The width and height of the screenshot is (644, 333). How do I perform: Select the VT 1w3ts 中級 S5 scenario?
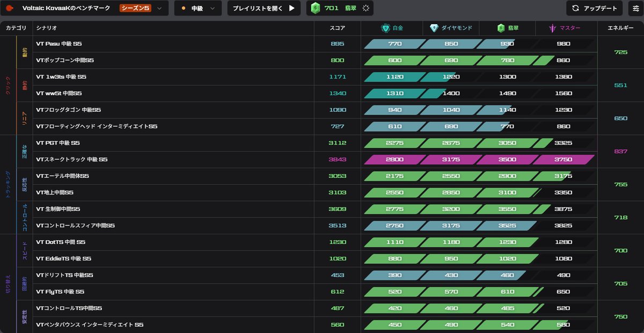[61, 77]
